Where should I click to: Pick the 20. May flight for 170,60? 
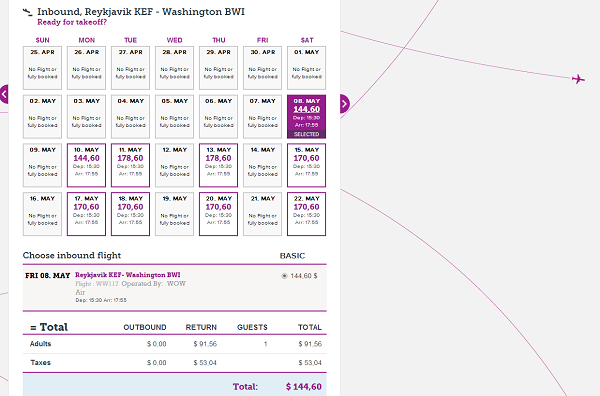point(218,214)
